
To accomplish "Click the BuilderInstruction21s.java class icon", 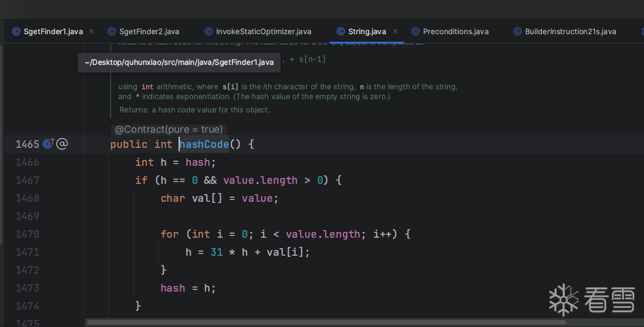I will [518, 31].
